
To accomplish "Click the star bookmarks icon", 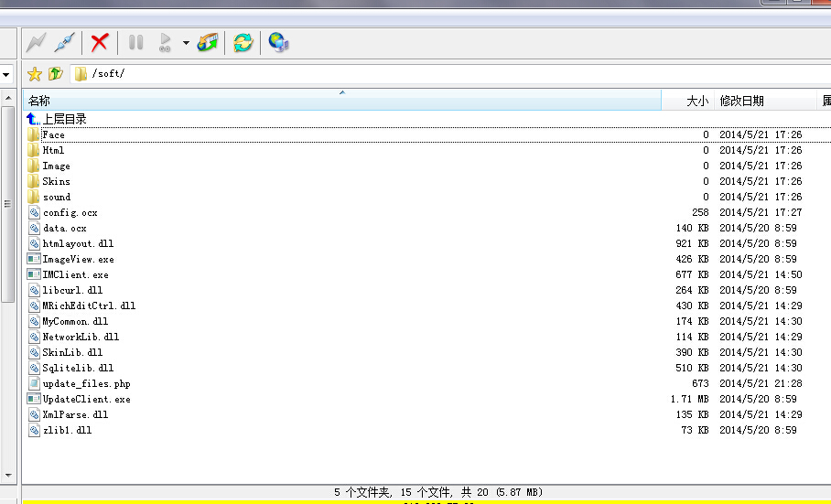I will (35, 74).
